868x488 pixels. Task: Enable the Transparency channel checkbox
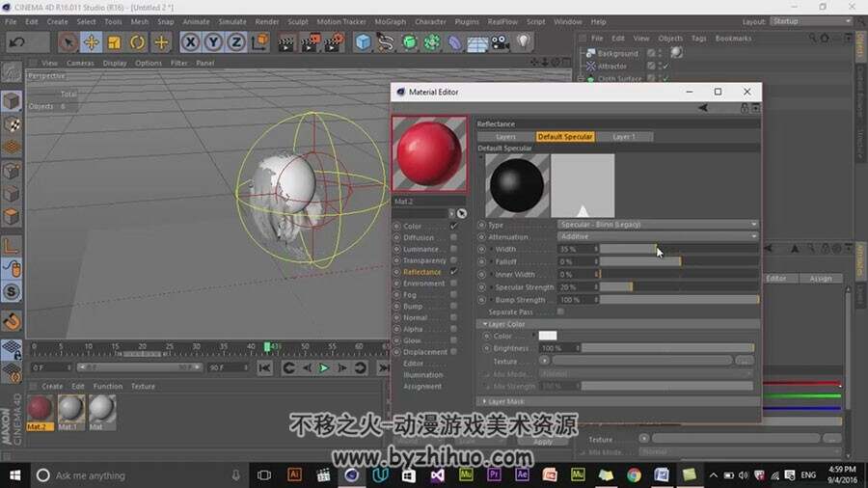coord(454,260)
